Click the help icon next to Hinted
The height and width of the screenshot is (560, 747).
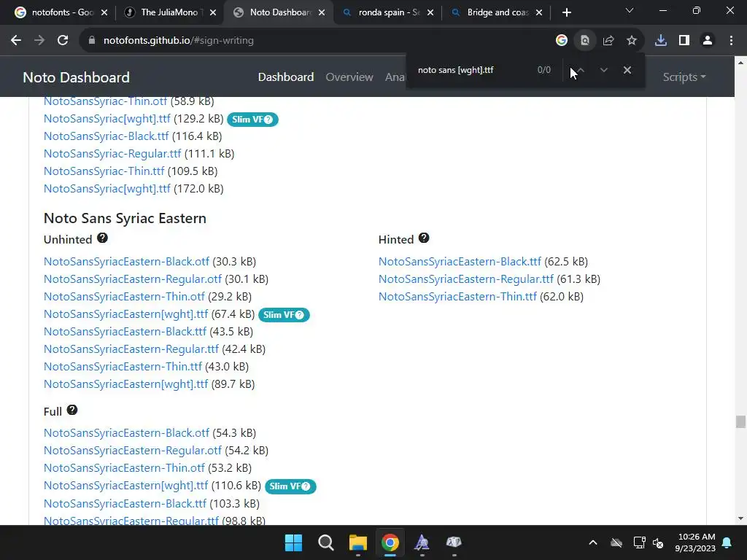424,238
